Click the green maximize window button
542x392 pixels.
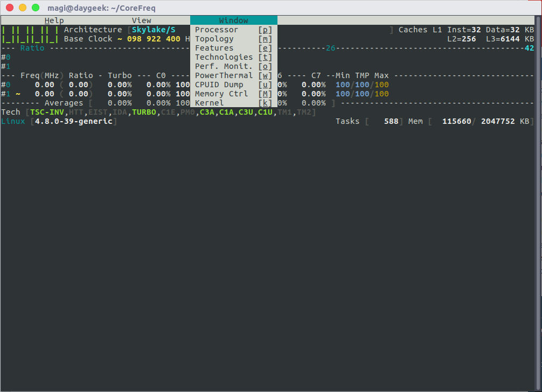tap(35, 8)
